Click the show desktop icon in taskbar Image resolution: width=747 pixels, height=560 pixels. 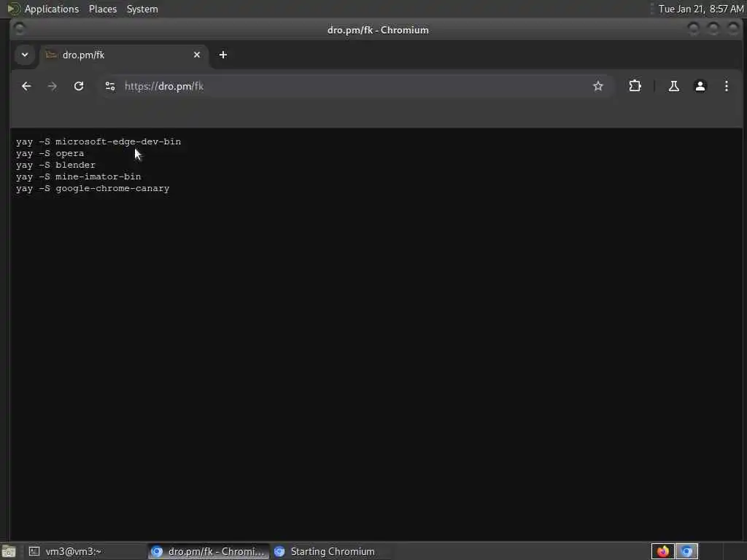pyautogui.click(x=8, y=552)
